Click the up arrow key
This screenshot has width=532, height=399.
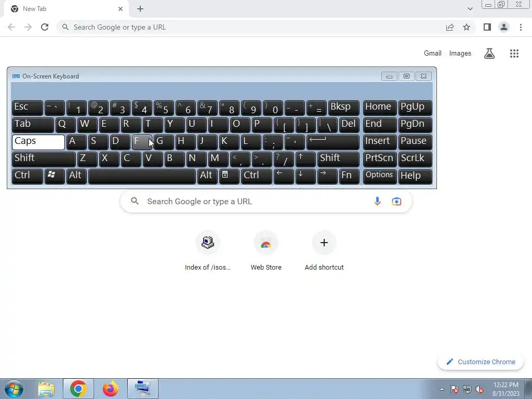(305, 159)
